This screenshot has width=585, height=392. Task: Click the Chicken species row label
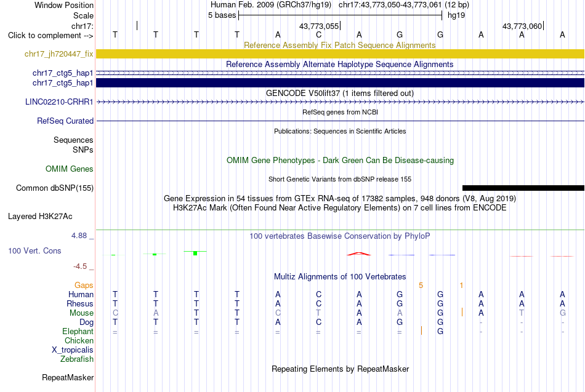[79, 340]
